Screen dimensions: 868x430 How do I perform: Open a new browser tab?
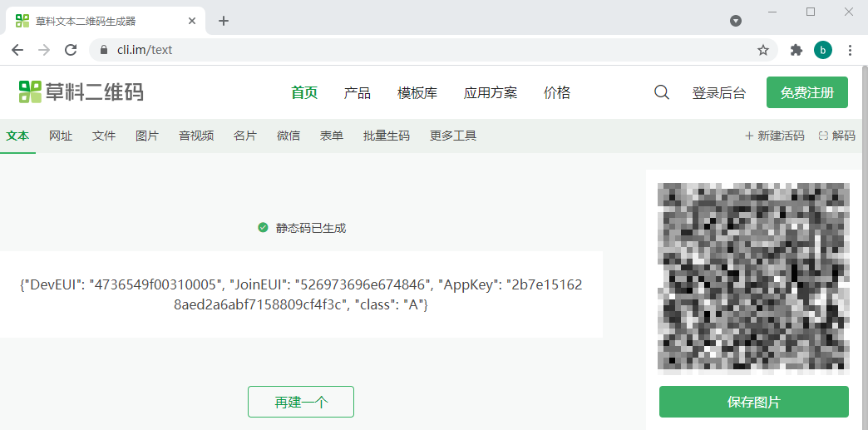[223, 21]
